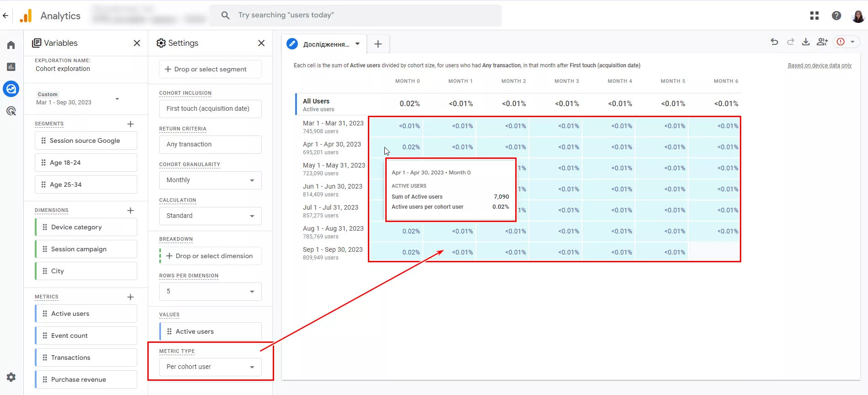
Task: Click the MONTH 0 column header
Action: (x=407, y=81)
